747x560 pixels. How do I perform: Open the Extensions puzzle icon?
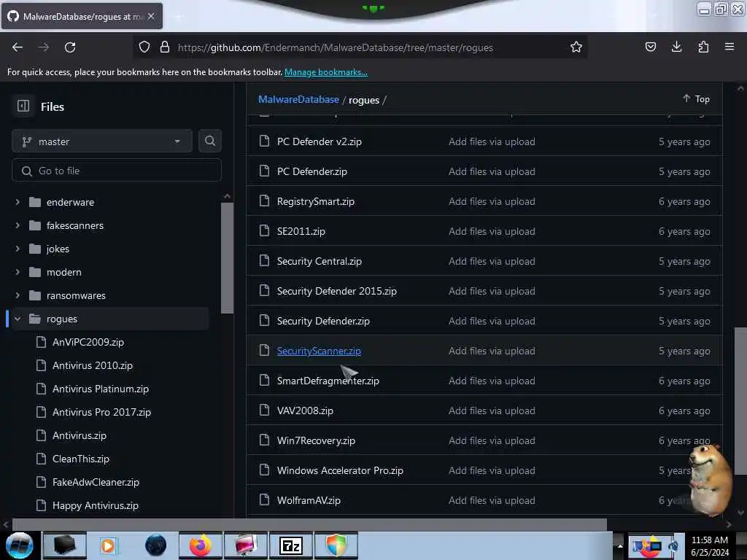click(703, 47)
